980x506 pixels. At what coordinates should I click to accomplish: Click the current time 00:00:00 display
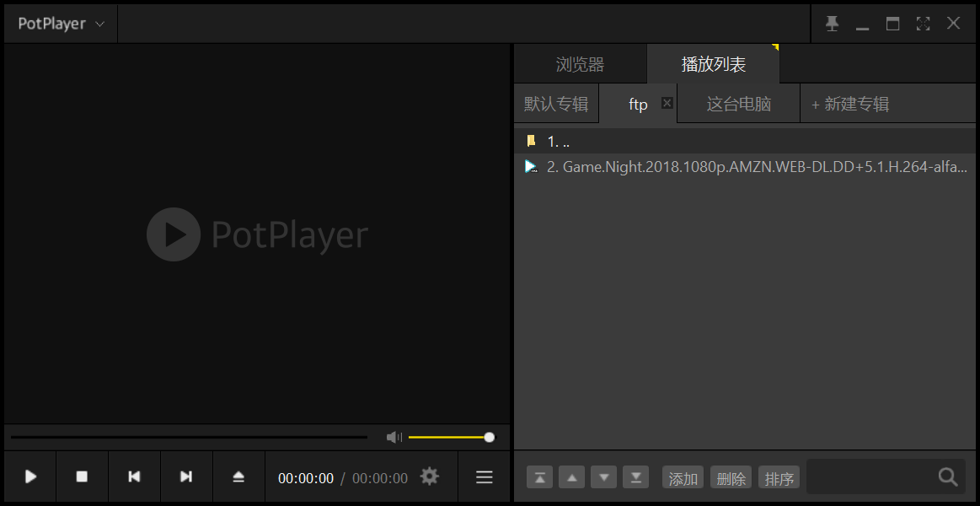(x=306, y=478)
